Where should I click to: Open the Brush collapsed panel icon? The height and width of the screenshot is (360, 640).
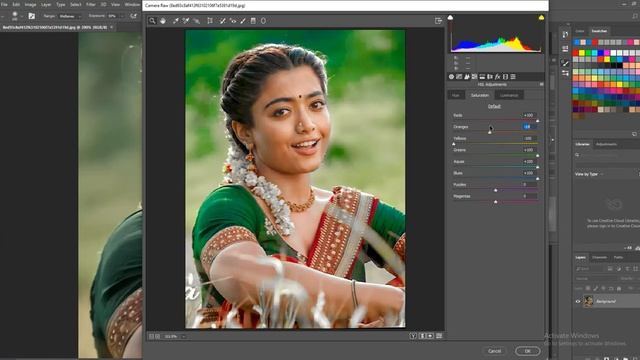[565, 63]
